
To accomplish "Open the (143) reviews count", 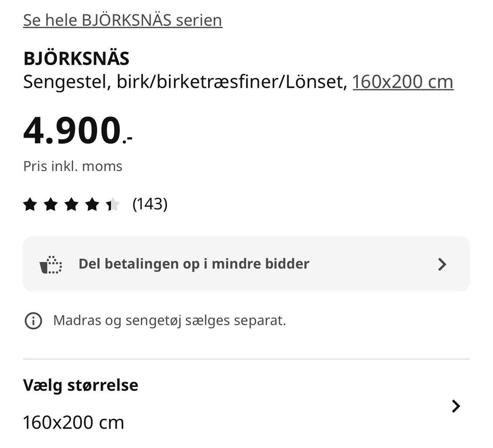I will click(x=150, y=204).
